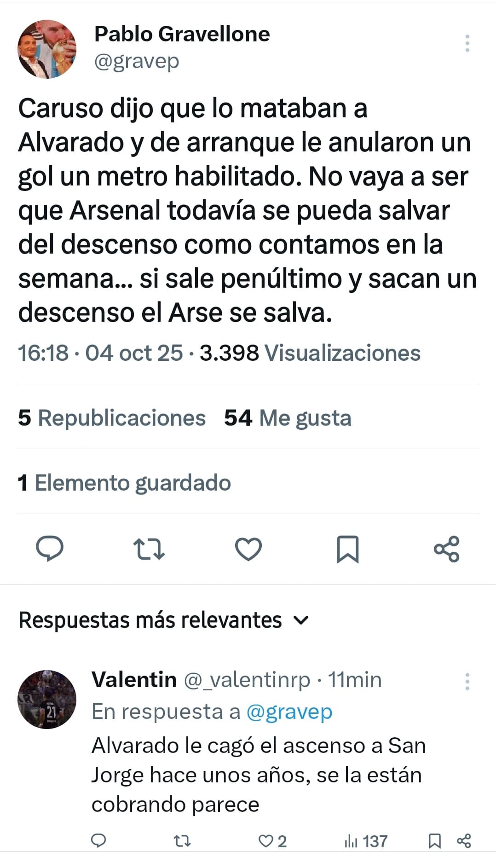Reply to Valentin's comment
The height and width of the screenshot is (868, 496).
click(x=99, y=841)
